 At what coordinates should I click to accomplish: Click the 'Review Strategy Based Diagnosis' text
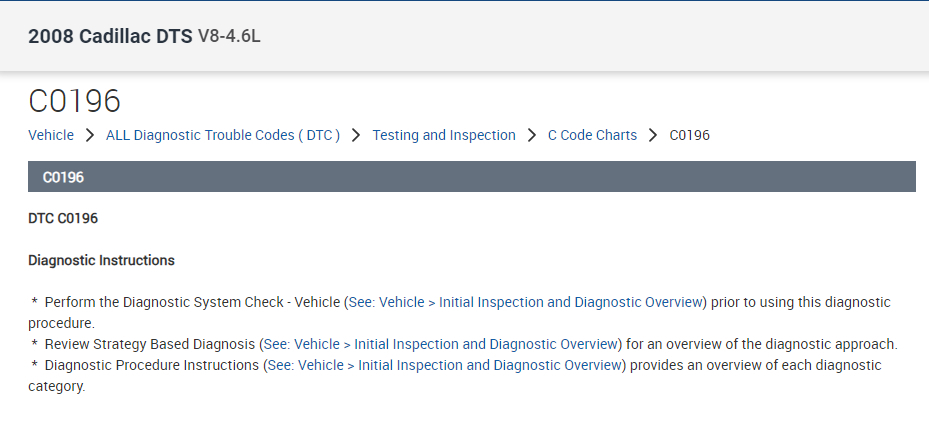click(150, 344)
